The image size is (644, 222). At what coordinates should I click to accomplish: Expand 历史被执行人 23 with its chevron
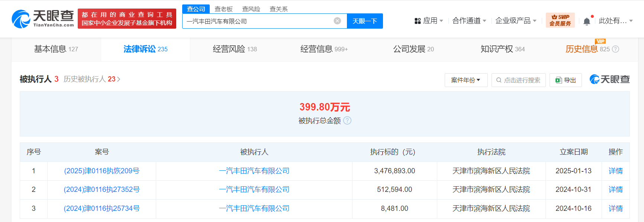92,79
